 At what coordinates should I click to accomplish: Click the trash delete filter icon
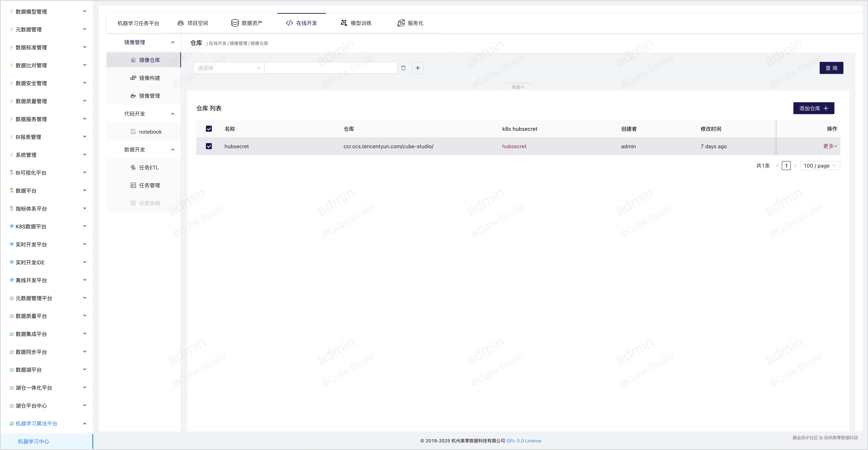click(x=403, y=68)
